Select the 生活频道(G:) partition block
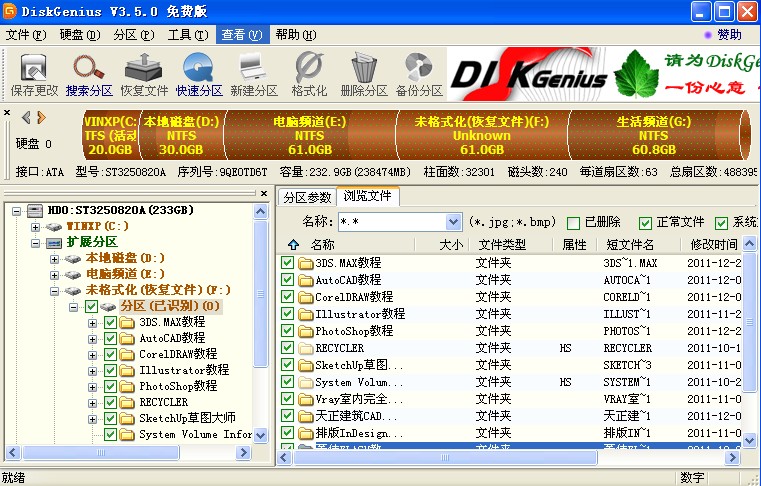 pyautogui.click(x=654, y=135)
